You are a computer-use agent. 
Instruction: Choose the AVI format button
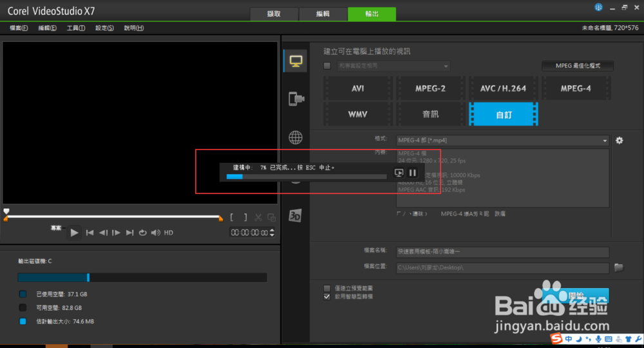coord(357,88)
